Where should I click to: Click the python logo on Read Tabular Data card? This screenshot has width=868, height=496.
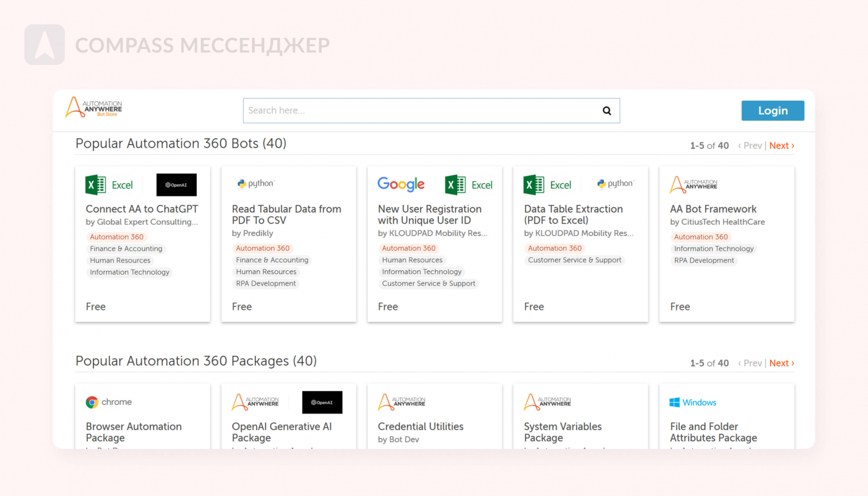256,183
